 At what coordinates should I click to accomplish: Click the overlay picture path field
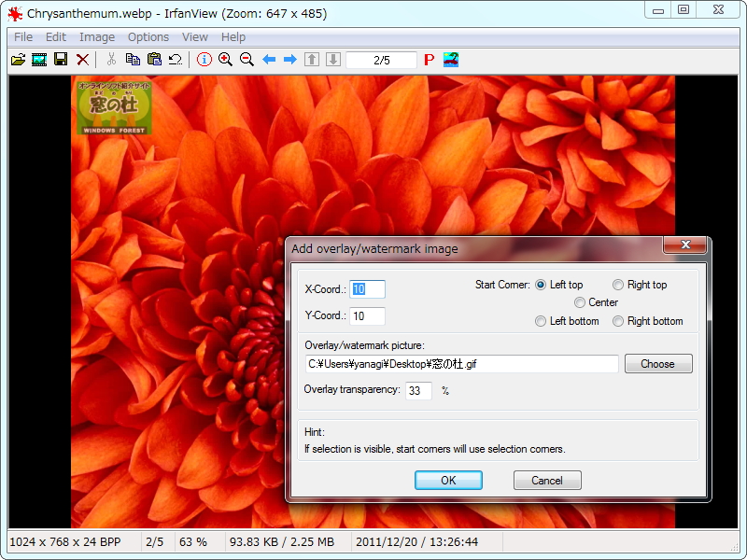click(461, 364)
